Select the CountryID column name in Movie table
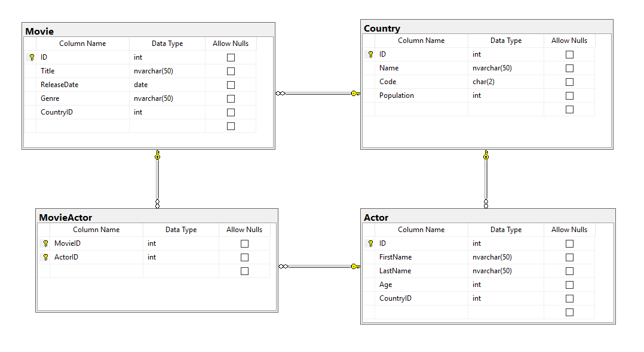 point(57,112)
